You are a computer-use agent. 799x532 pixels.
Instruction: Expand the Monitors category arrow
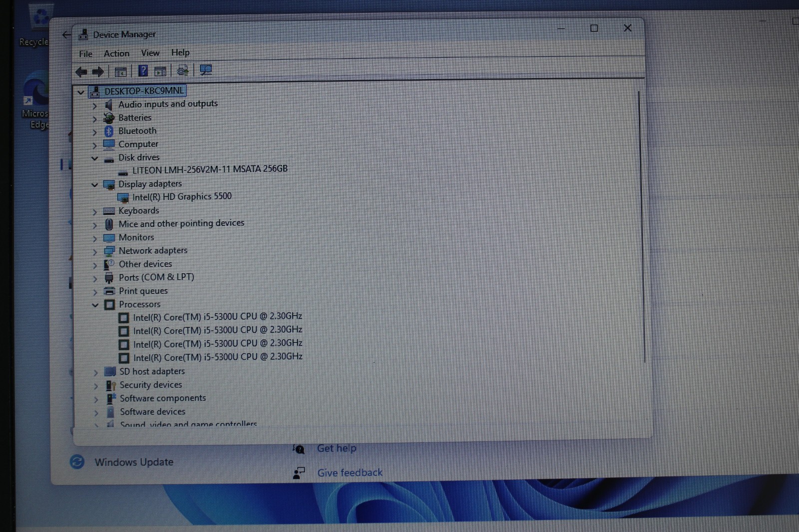coord(95,239)
